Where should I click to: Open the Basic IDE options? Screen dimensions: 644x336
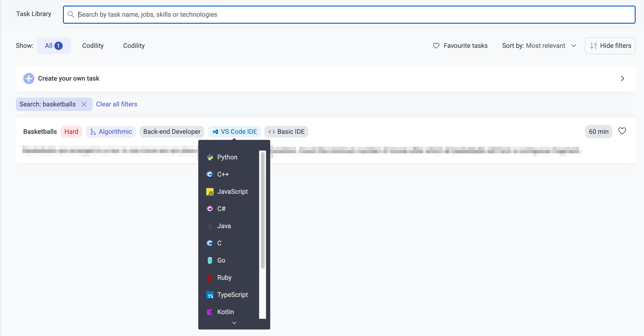click(x=286, y=131)
